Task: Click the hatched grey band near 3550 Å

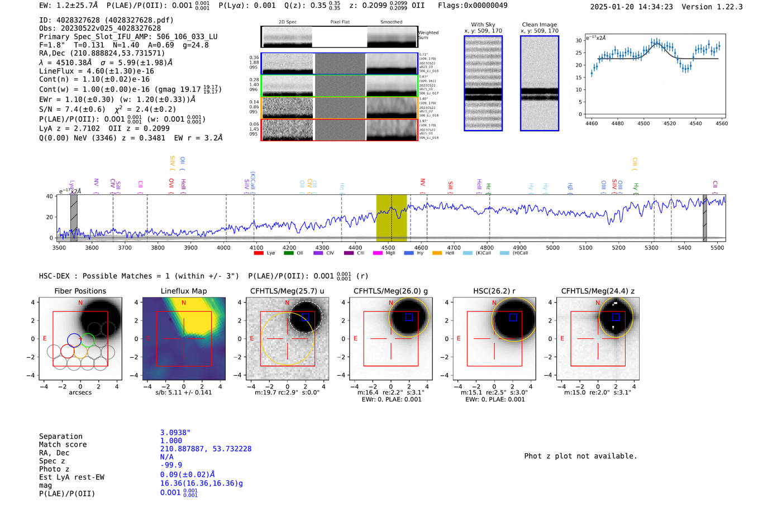Action: coord(74,218)
